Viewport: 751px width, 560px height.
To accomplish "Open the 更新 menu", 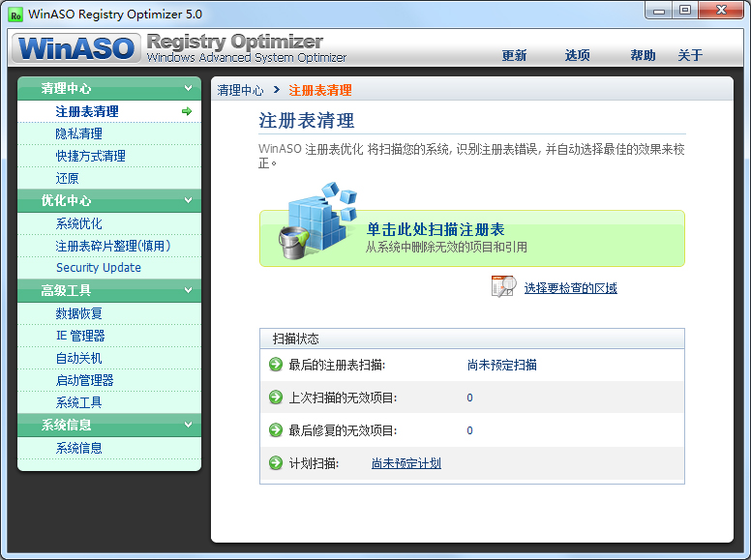I will point(514,55).
